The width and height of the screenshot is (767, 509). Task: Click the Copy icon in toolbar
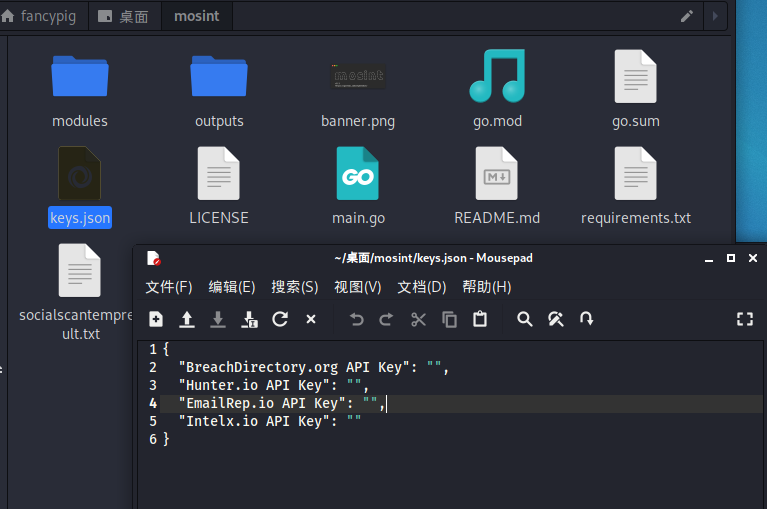coord(449,319)
